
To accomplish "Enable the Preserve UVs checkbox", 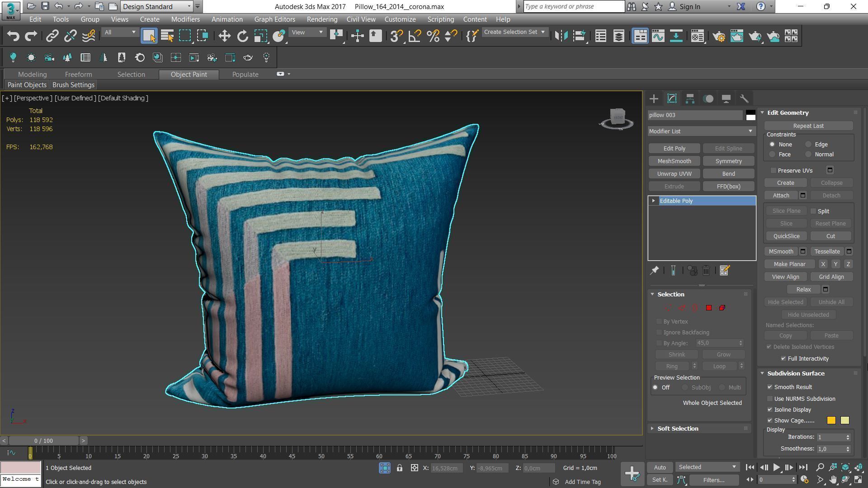I will (774, 170).
